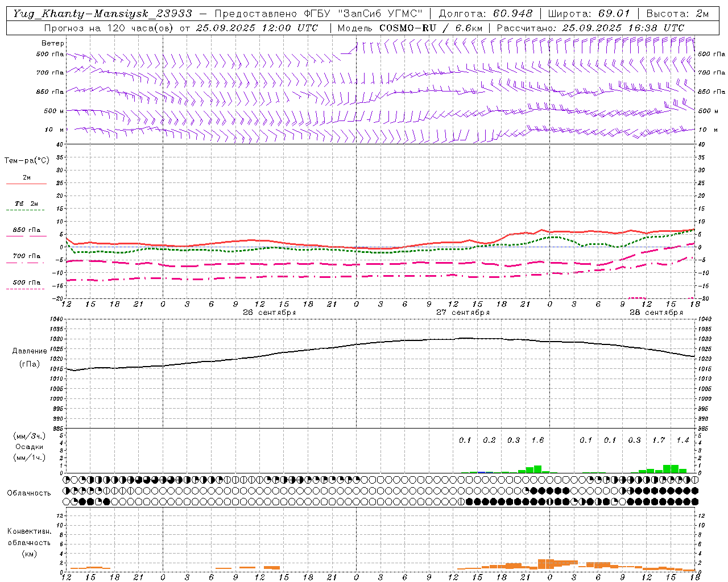The image size is (728, 582).
Task: Click the precipitation value "1.4"
Action: 682,440
